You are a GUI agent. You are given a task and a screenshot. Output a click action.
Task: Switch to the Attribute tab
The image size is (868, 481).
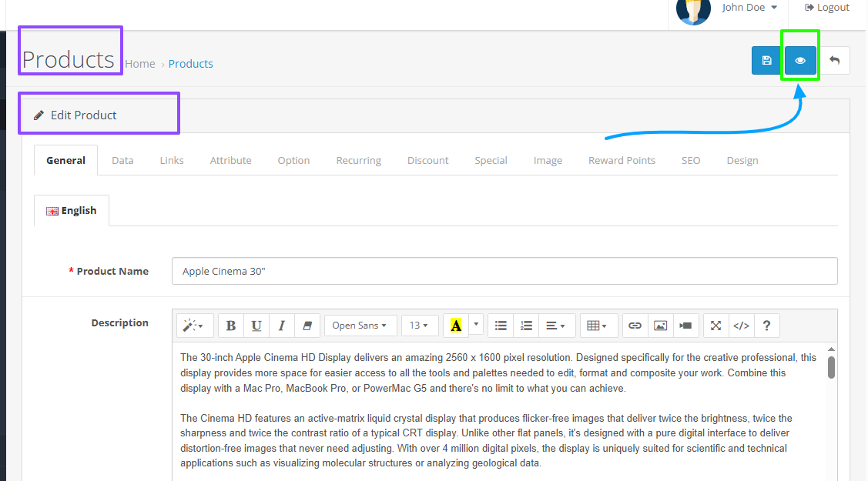pyautogui.click(x=230, y=161)
